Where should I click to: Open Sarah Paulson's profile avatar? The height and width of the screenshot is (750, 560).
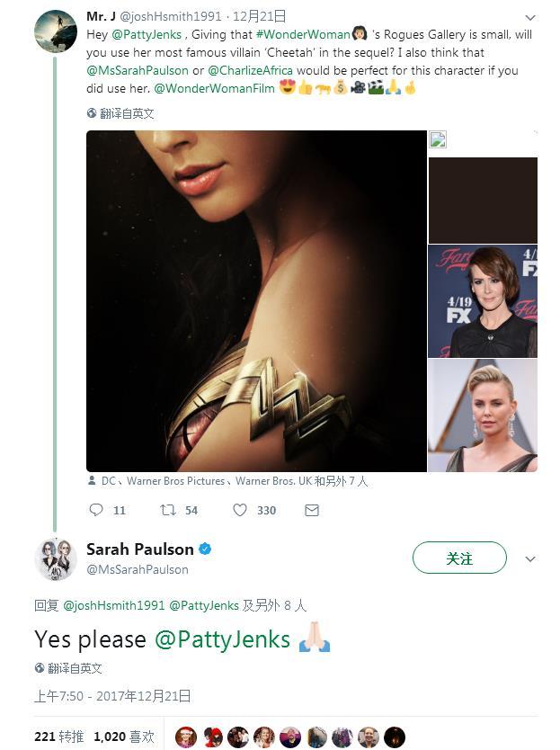coord(55,558)
